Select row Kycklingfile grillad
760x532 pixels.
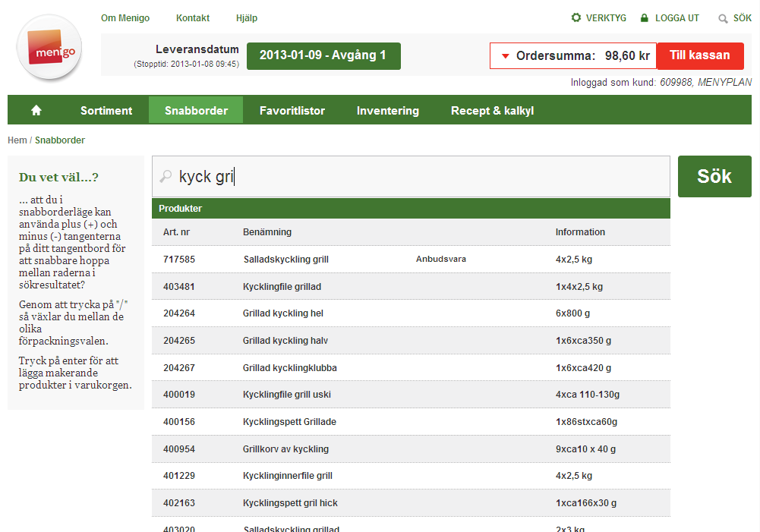(x=411, y=286)
